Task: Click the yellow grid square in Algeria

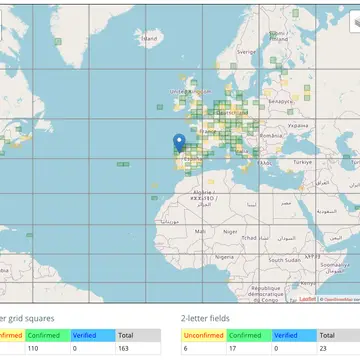Action: click(x=211, y=182)
